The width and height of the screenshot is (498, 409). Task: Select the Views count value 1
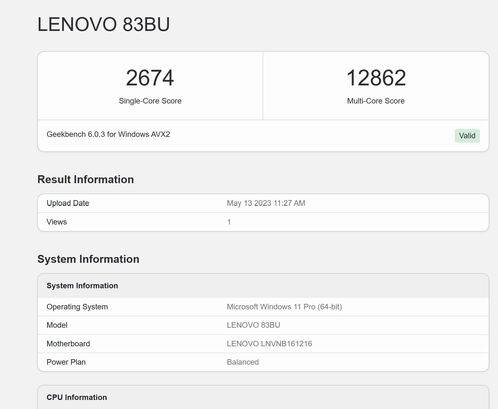(229, 222)
